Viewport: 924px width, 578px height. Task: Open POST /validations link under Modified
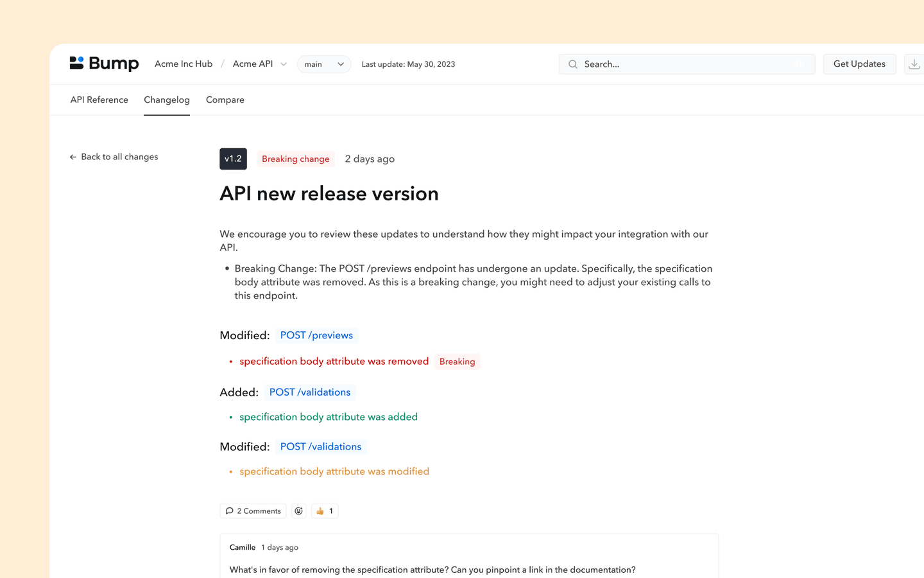point(321,446)
